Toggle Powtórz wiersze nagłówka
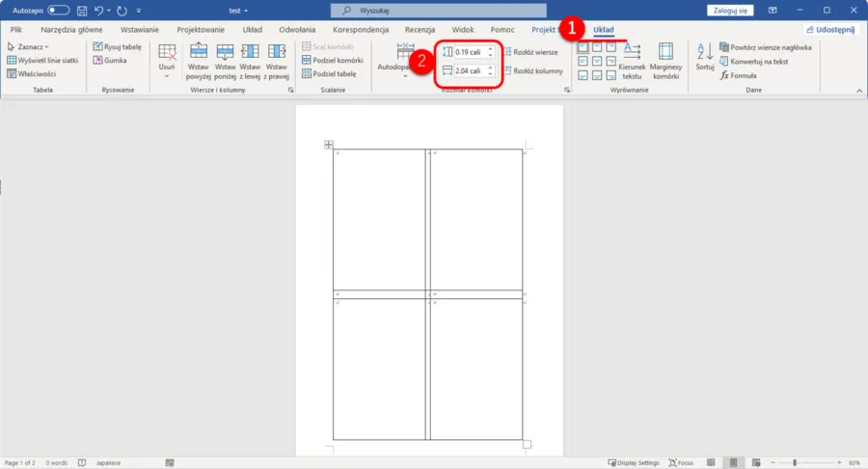This screenshot has width=868, height=469. [766, 46]
